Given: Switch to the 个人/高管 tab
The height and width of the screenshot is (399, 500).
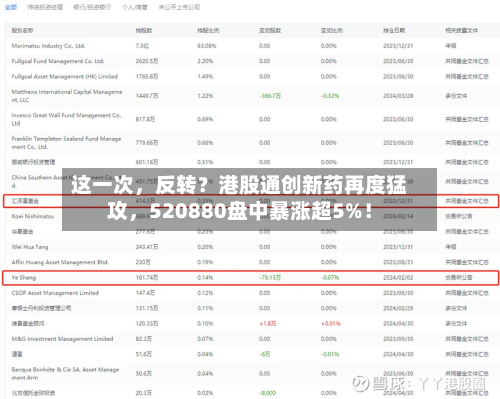Looking at the screenshot, I should coord(135,7).
